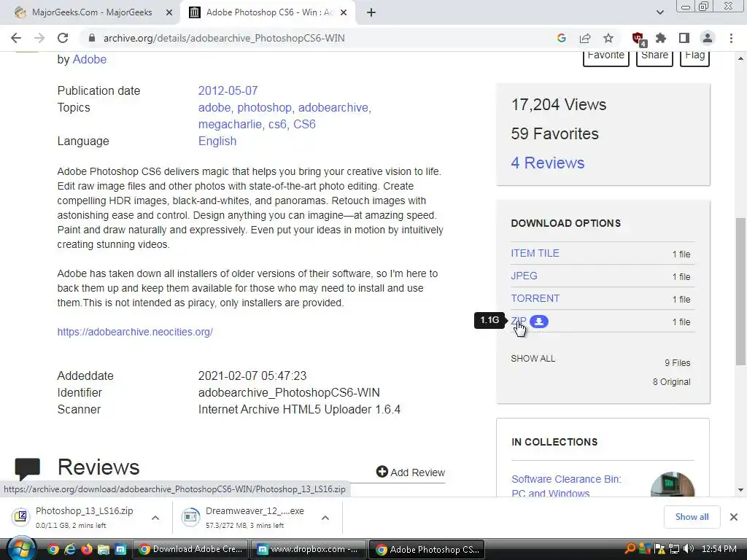The image size is (747, 560).
Task: Launch Chrome from the quick launch
Action: (53, 550)
